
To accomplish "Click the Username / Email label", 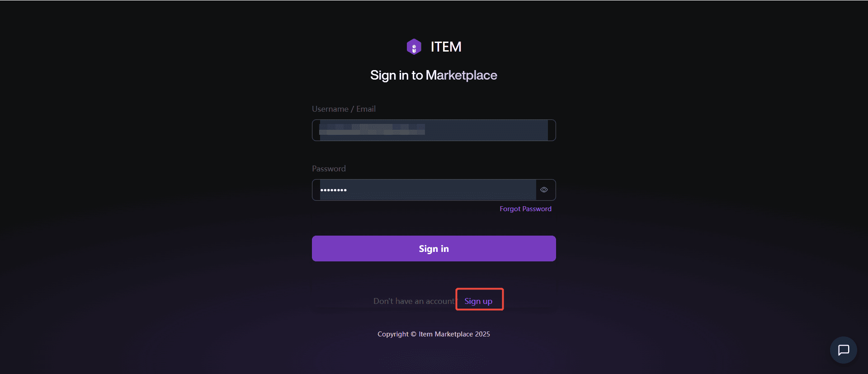I will pyautogui.click(x=344, y=109).
